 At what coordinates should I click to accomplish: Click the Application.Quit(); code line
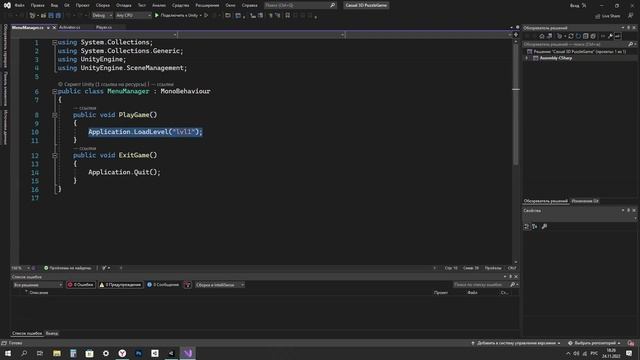pyautogui.click(x=124, y=172)
